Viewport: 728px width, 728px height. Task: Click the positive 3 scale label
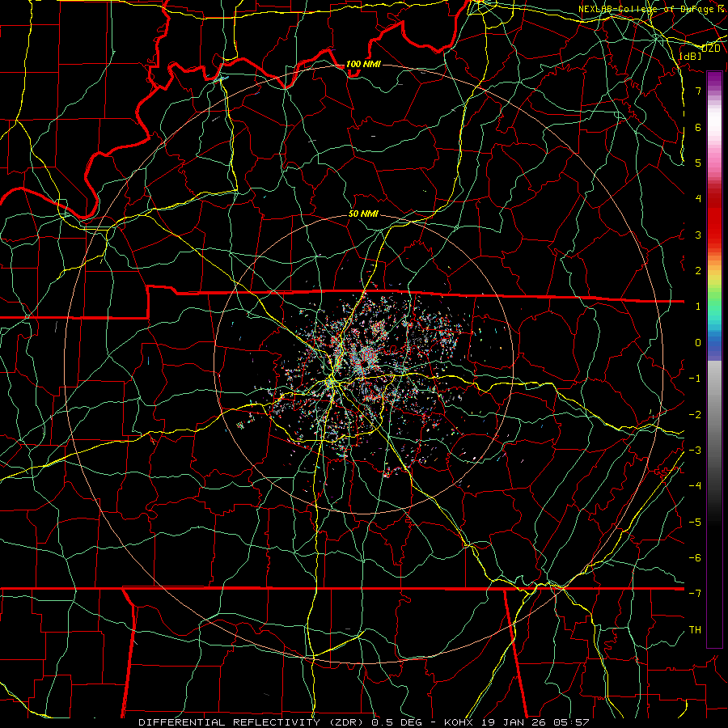(x=698, y=235)
